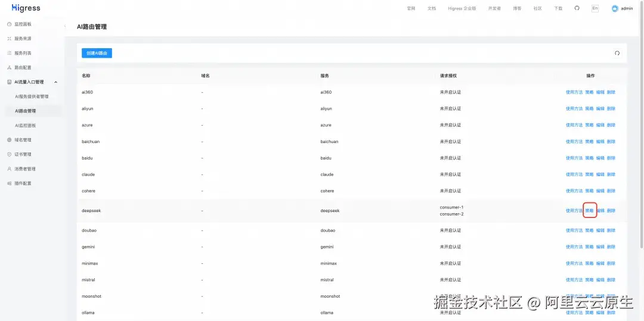Screen dimensions: 644x321
Task: Edit the claude route
Action: pos(600,174)
